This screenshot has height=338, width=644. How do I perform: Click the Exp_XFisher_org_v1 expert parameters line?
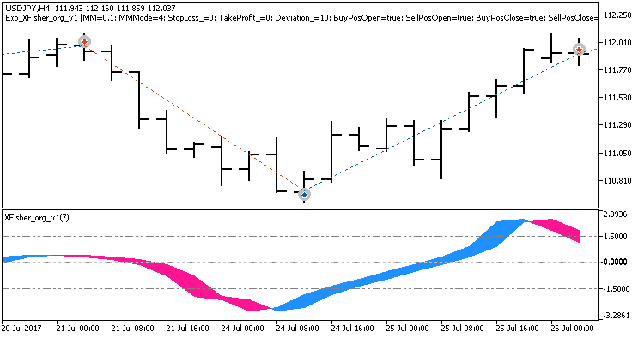[302, 18]
